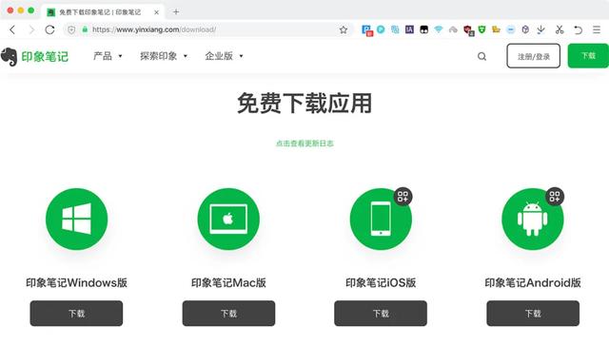
Task: Click the hexagon cube extension icon
Action: click(x=525, y=29)
